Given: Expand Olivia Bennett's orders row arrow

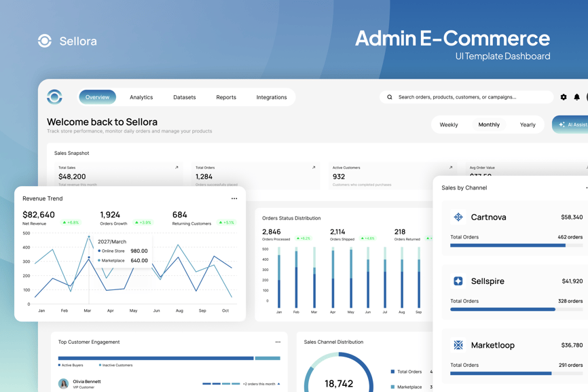Looking at the screenshot, I should point(279,384).
